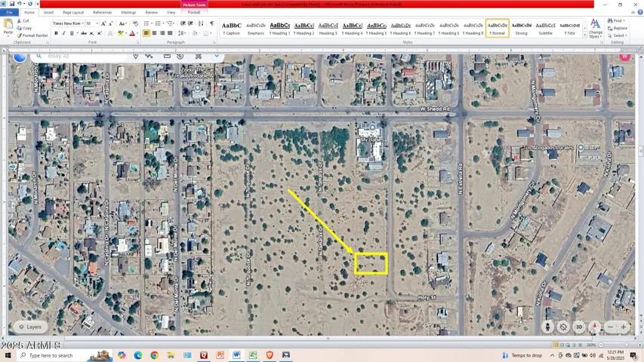
Task: Switch to Print Layout view in status bar
Action: [x=556, y=345]
